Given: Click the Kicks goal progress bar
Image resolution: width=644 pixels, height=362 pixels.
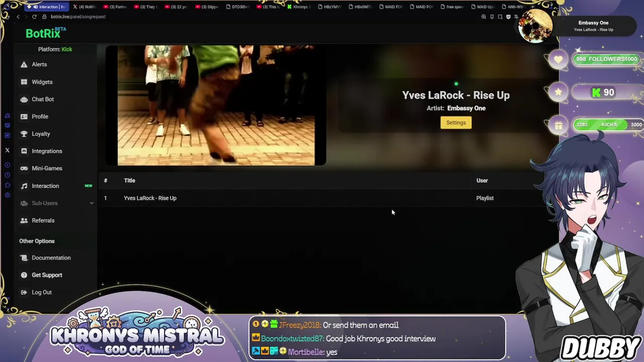Looking at the screenshot, I should pyautogui.click(x=608, y=125).
